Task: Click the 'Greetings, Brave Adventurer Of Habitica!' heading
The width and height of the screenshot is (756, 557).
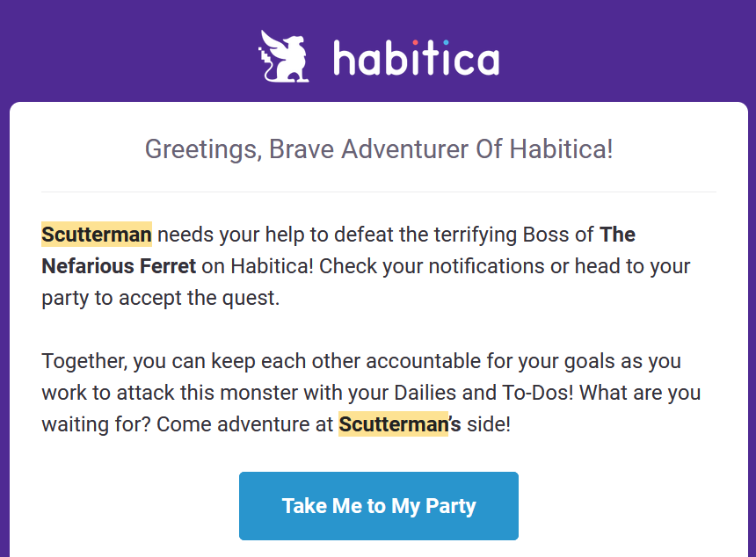Action: tap(379, 148)
